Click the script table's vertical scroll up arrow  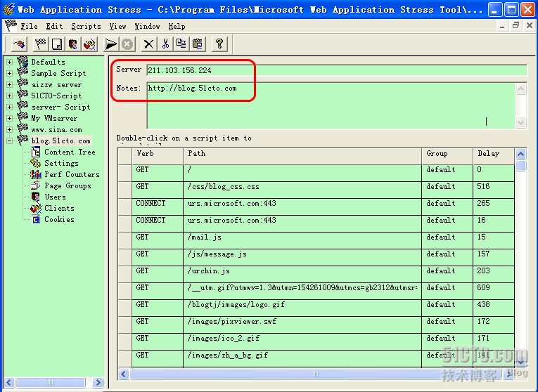521,154
